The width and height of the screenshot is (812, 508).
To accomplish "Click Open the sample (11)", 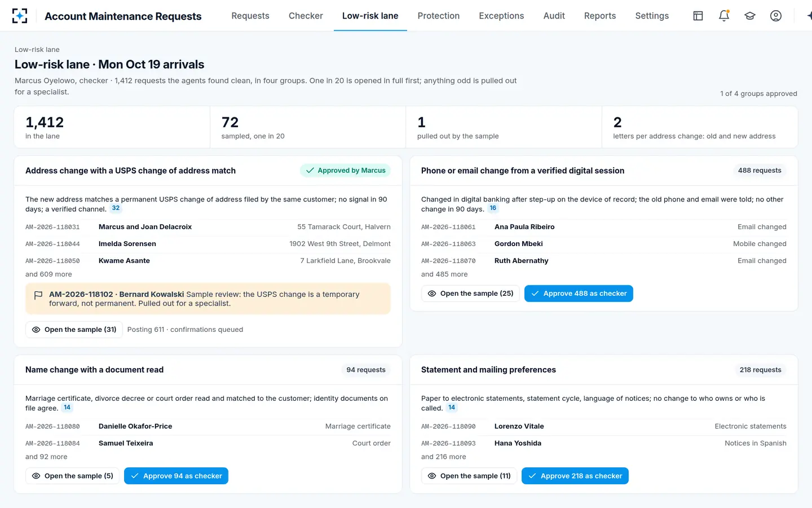I will click(x=469, y=476).
